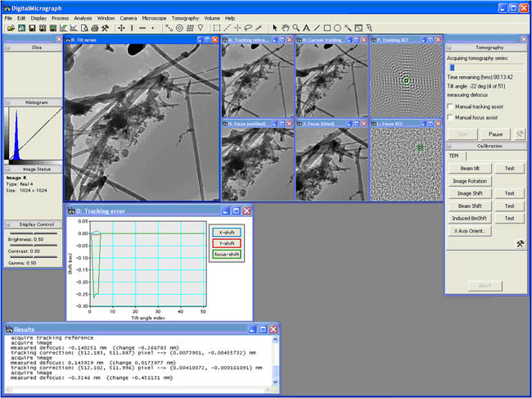Select the text annotation A tool

tap(306, 28)
